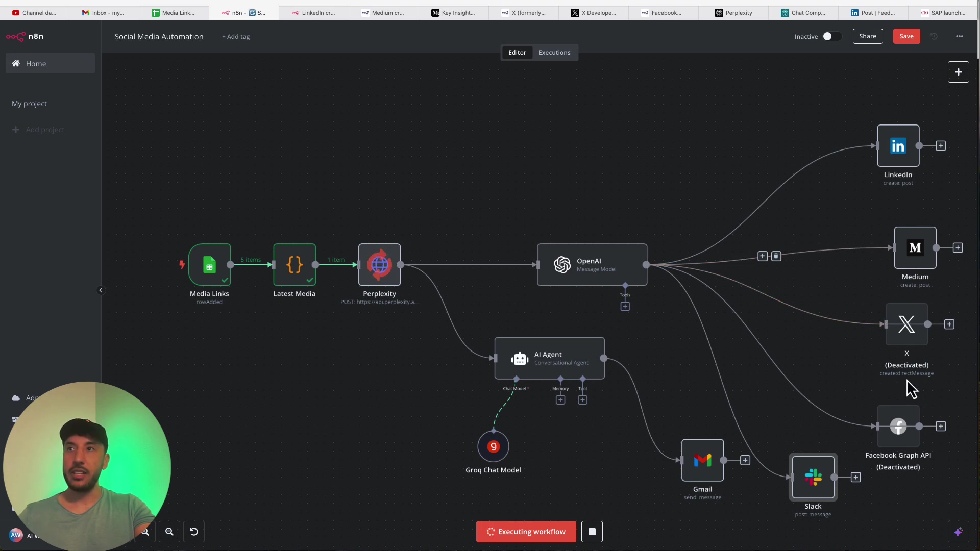Image resolution: width=980 pixels, height=551 pixels.
Task: Switch to the Editor tab
Action: coord(517,53)
